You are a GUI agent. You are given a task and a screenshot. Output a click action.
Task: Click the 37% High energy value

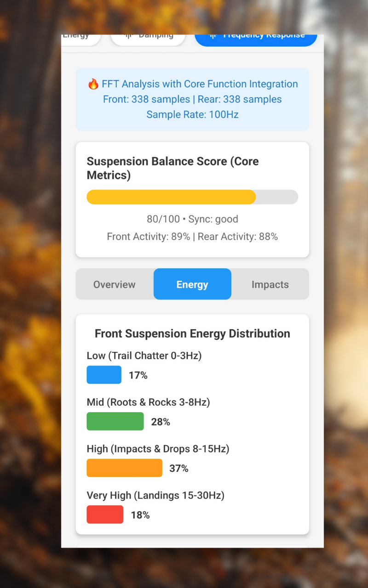pos(179,469)
